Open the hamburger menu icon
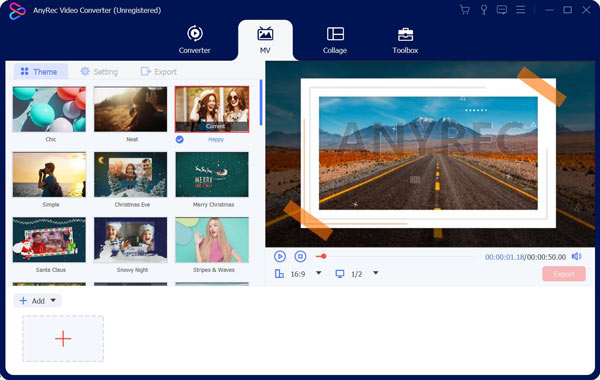This screenshot has width=600, height=380. [520, 10]
